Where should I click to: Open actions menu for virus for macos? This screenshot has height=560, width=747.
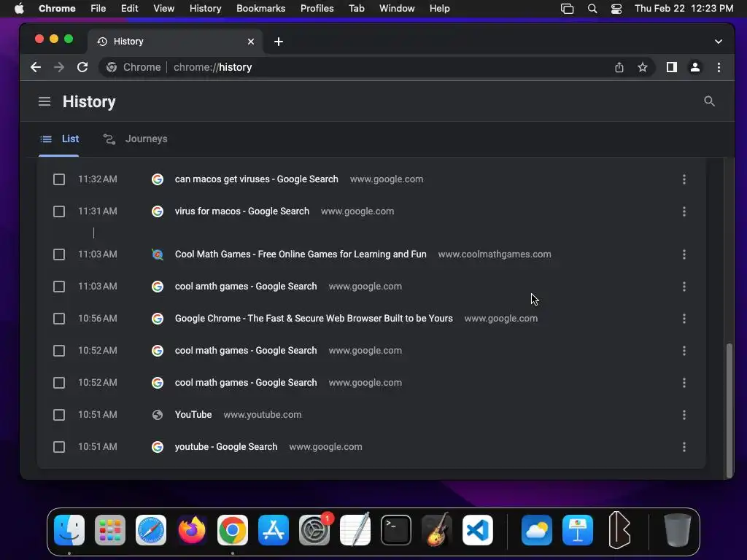[x=684, y=211]
